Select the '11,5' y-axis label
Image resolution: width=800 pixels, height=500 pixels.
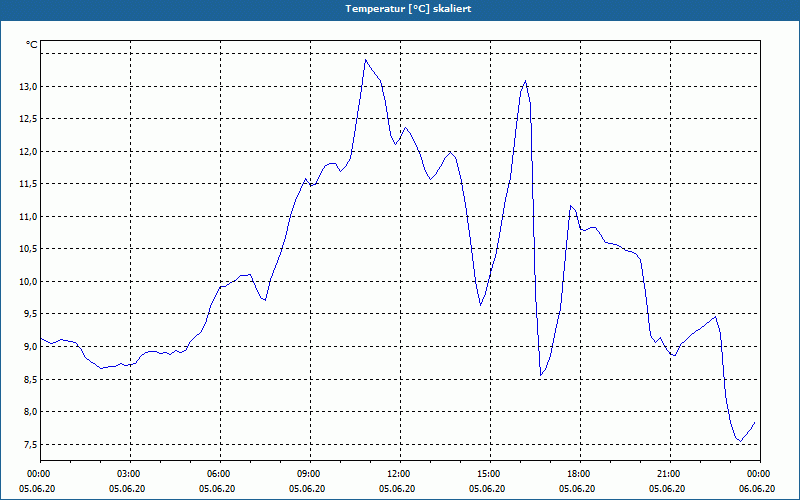(28, 184)
